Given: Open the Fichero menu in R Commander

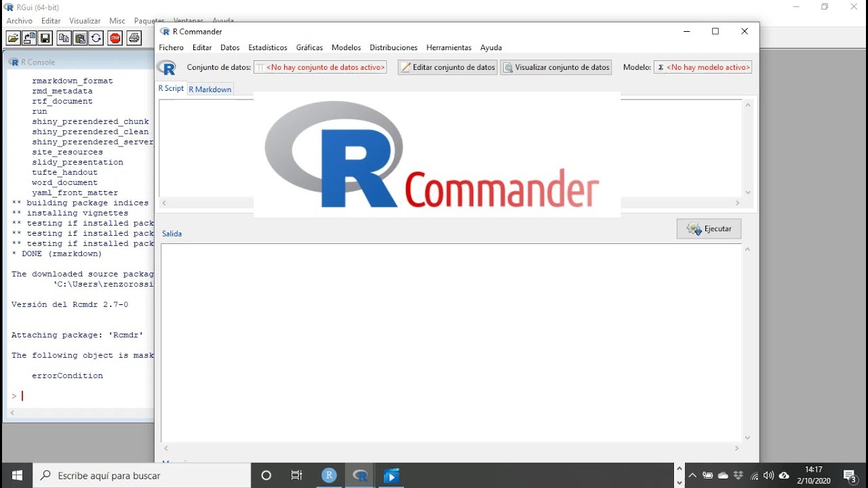Looking at the screenshot, I should tap(171, 47).
